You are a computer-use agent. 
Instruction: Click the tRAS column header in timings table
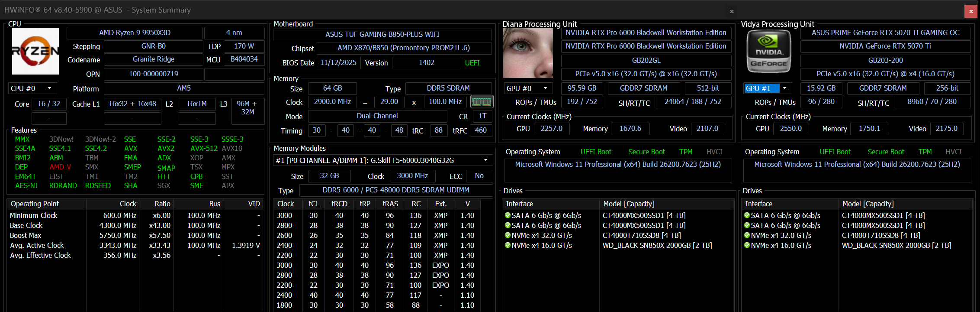390,204
